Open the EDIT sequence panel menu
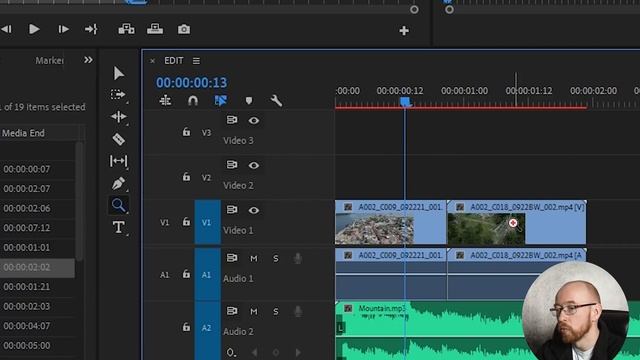Screen dimensions: 640x360 tap(196, 61)
